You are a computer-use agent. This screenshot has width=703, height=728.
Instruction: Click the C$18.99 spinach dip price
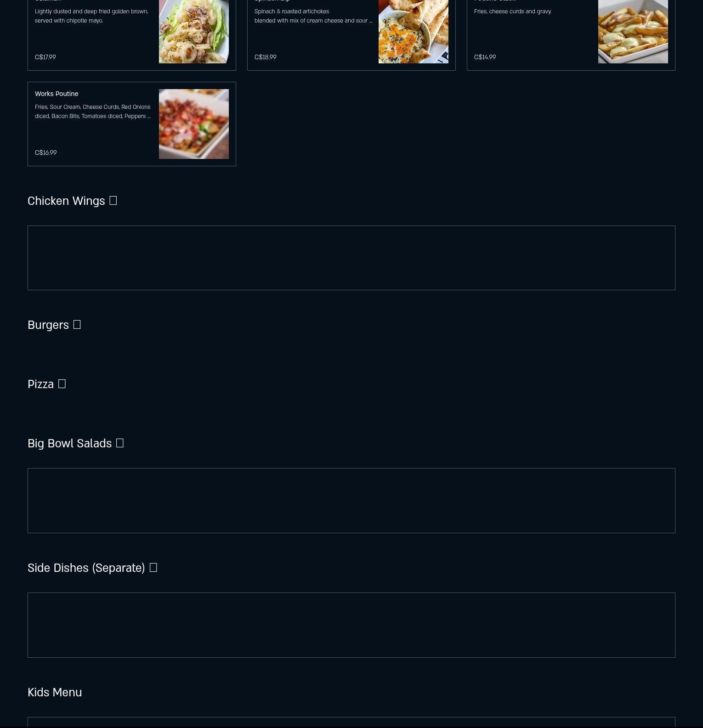265,57
